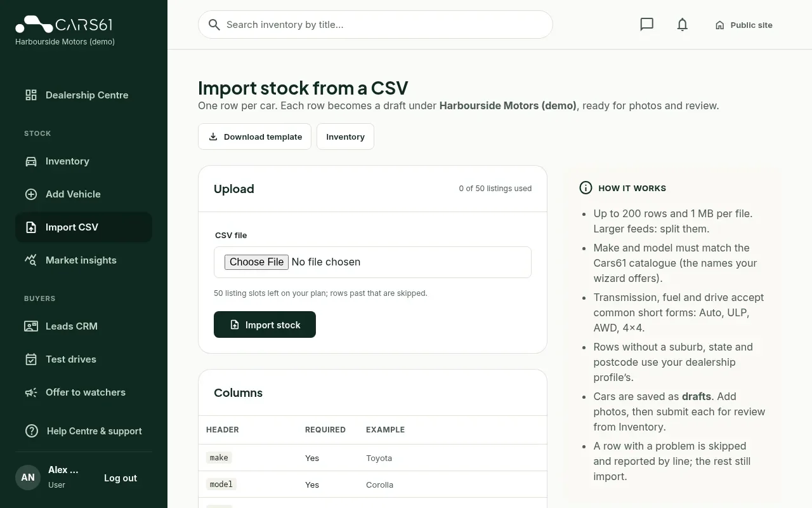
Task: Click '0 of 50 listings used' text
Action: click(495, 189)
